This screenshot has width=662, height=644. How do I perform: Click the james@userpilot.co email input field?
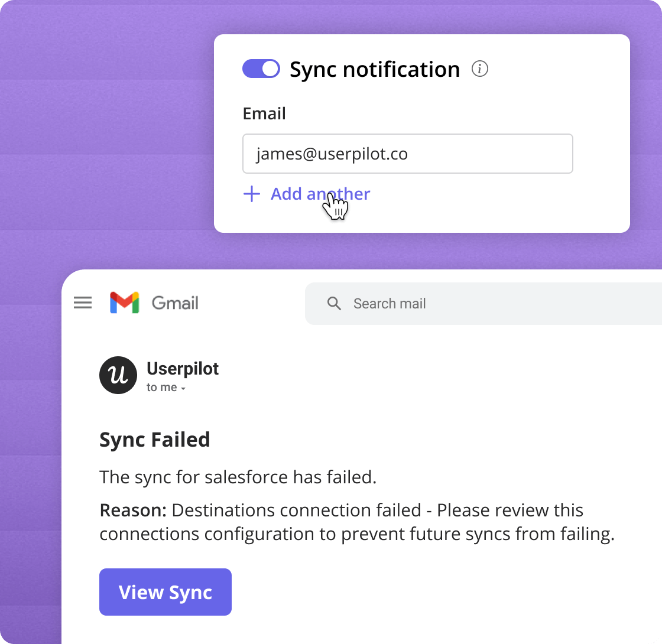pos(407,154)
